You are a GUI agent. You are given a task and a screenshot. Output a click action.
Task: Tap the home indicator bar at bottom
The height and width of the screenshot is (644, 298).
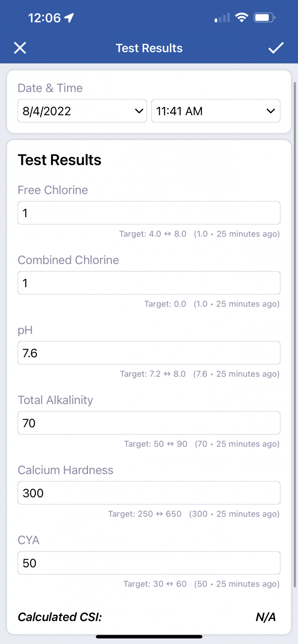(x=149, y=637)
